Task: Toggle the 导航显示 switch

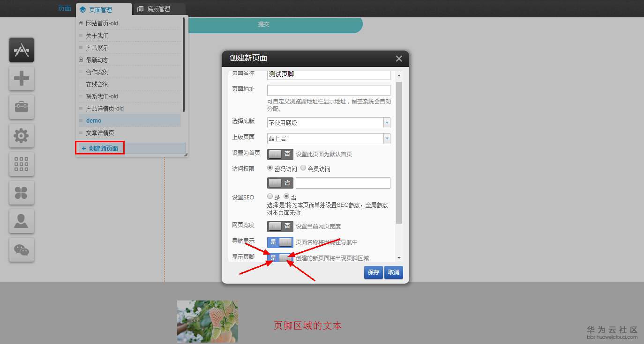Action: (x=280, y=242)
